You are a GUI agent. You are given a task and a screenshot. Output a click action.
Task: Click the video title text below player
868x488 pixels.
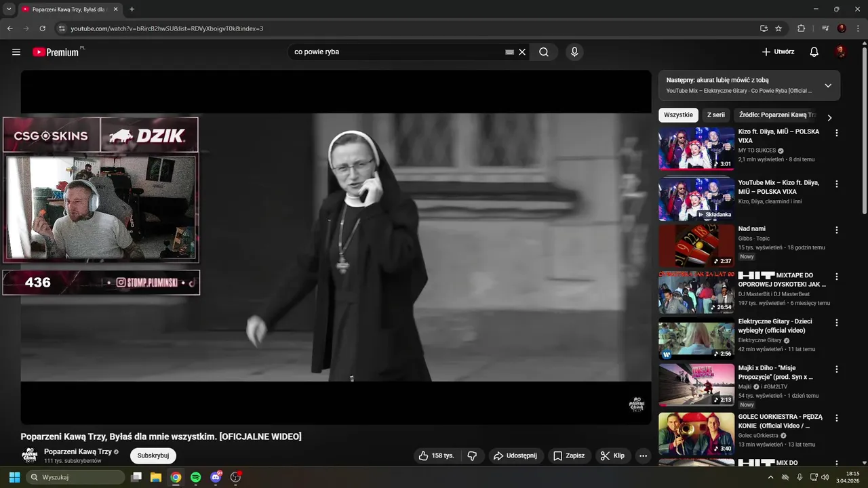pyautogui.click(x=161, y=436)
